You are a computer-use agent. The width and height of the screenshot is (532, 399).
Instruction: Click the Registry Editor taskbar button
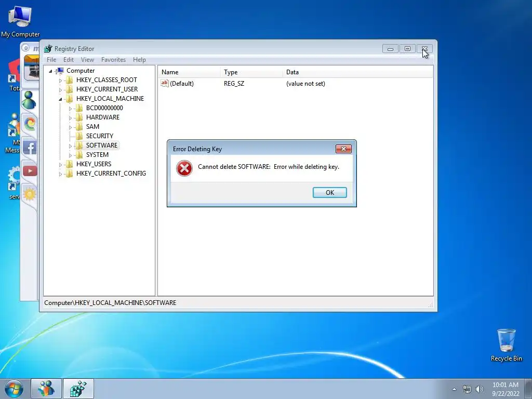[78, 389]
